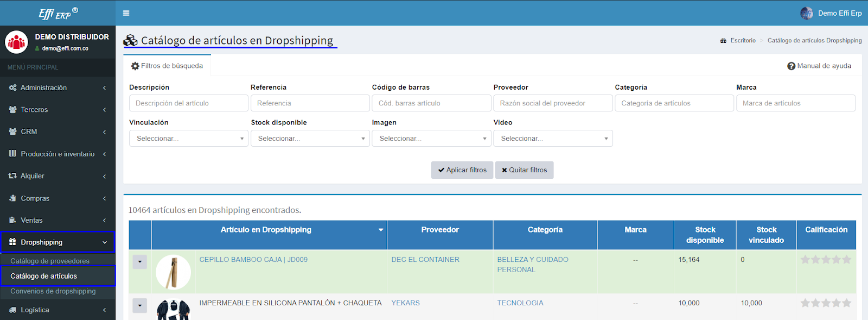
Task: Click the Logística truck icon
Action: coord(12,310)
